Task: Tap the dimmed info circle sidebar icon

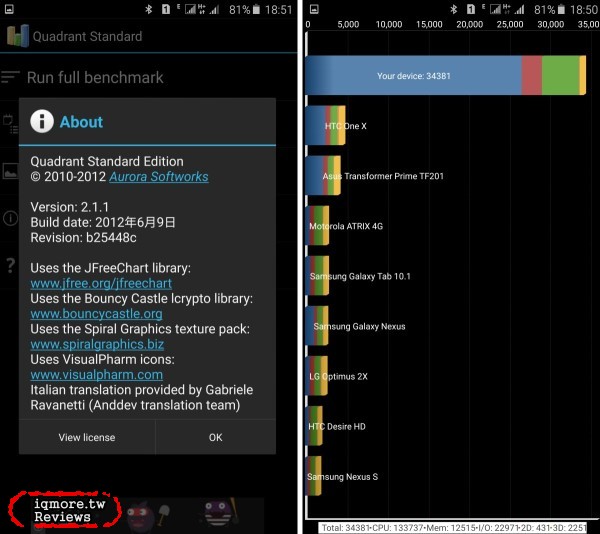Action: [10, 218]
